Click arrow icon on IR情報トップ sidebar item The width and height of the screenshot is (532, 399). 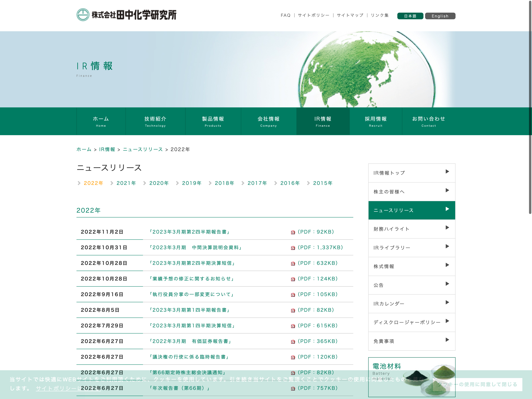(x=447, y=171)
